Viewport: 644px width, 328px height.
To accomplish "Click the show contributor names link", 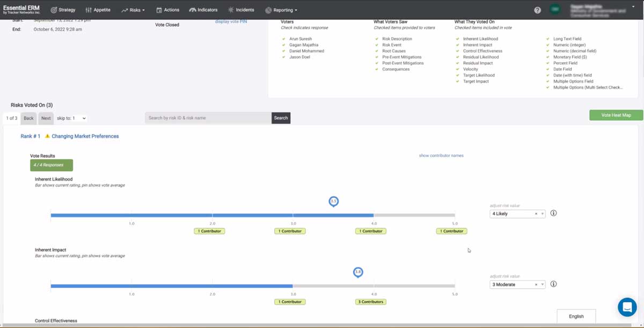I will [441, 155].
